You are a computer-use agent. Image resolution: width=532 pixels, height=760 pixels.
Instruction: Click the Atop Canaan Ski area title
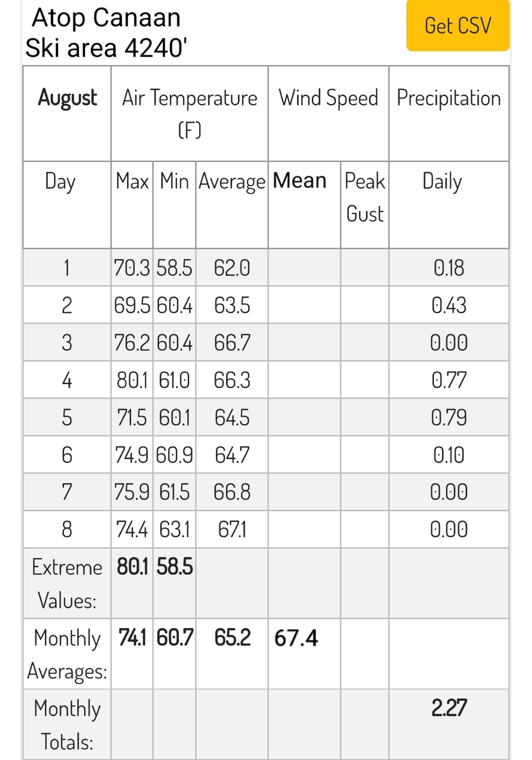click(x=106, y=33)
